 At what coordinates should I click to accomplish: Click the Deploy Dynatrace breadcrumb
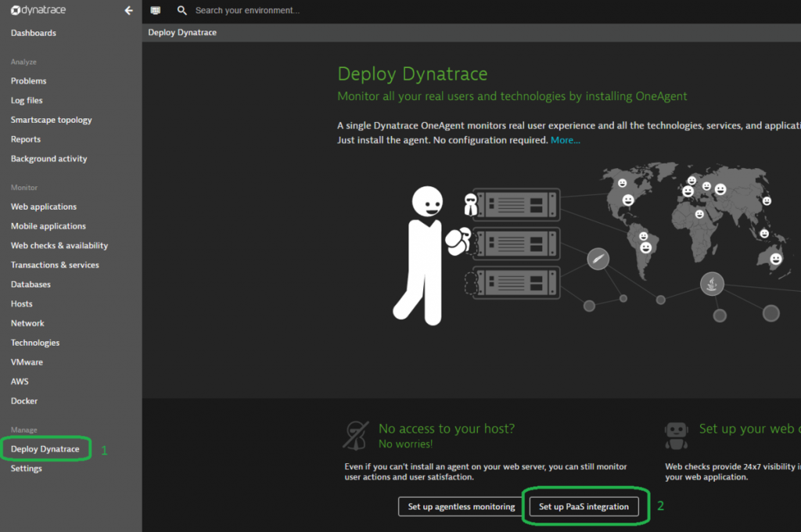click(x=182, y=32)
